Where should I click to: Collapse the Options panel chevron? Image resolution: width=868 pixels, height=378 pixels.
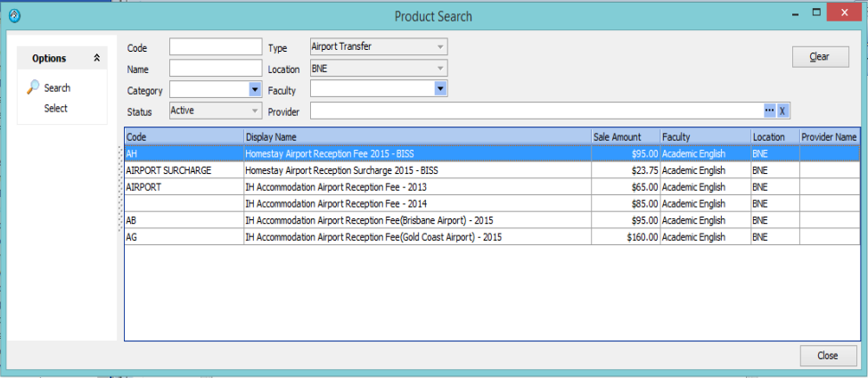96,59
